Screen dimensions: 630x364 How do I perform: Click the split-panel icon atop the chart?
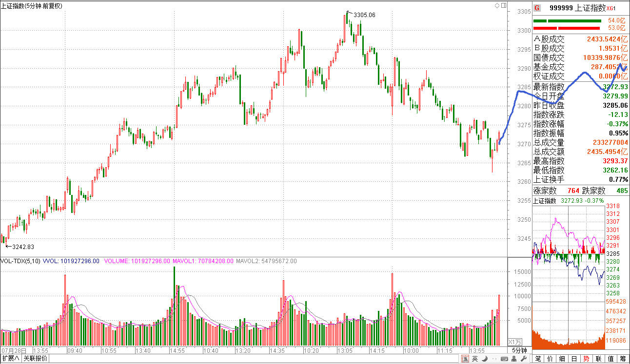point(503,5)
